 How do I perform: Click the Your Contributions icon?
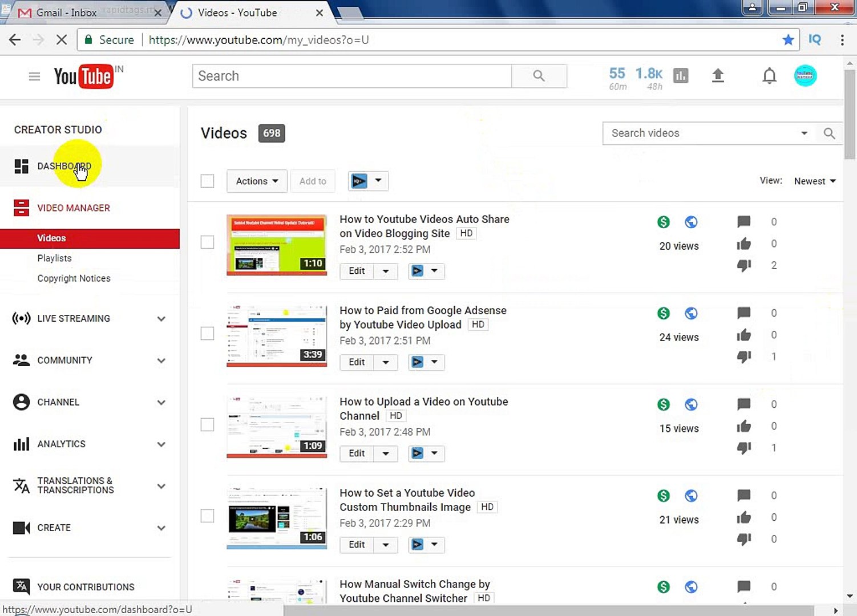point(21,586)
